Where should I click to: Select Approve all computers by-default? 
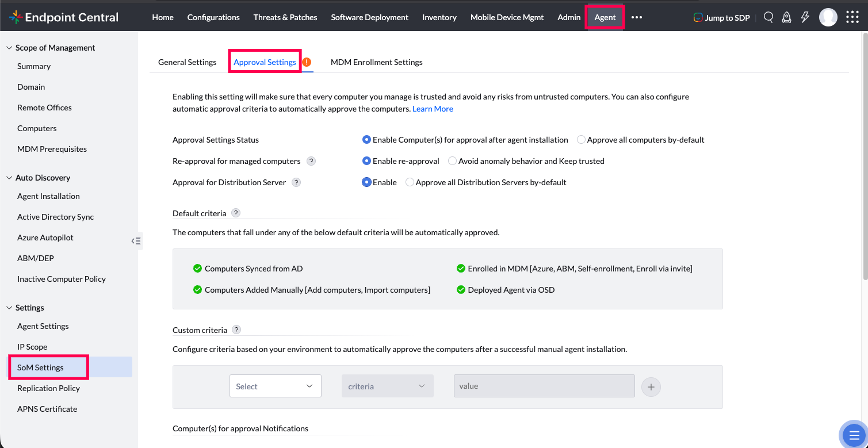[581, 139]
